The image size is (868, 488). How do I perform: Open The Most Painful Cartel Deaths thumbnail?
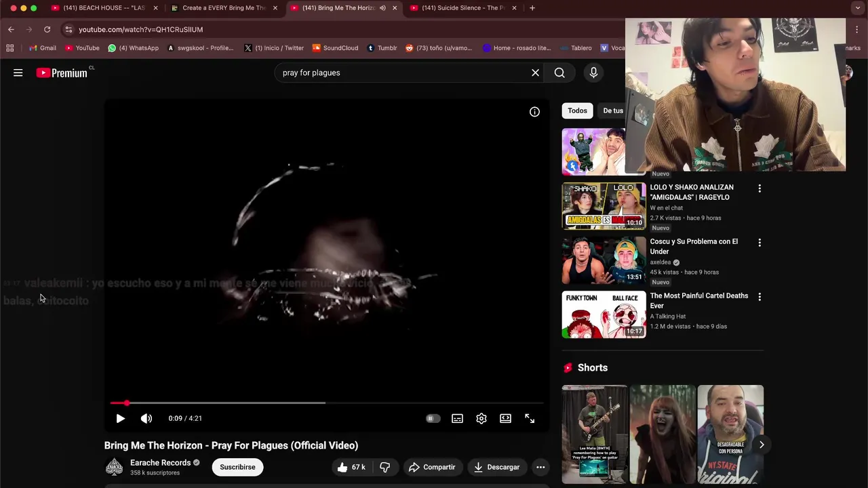point(604,314)
